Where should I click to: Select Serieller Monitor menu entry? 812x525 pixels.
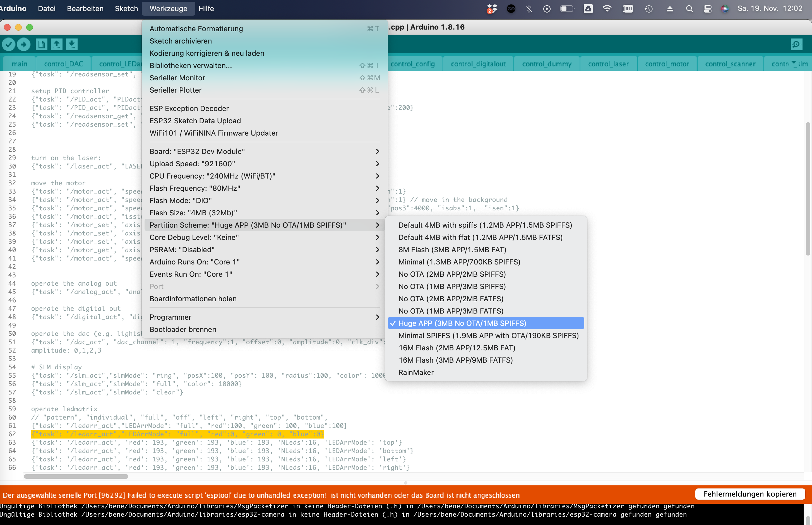(177, 78)
